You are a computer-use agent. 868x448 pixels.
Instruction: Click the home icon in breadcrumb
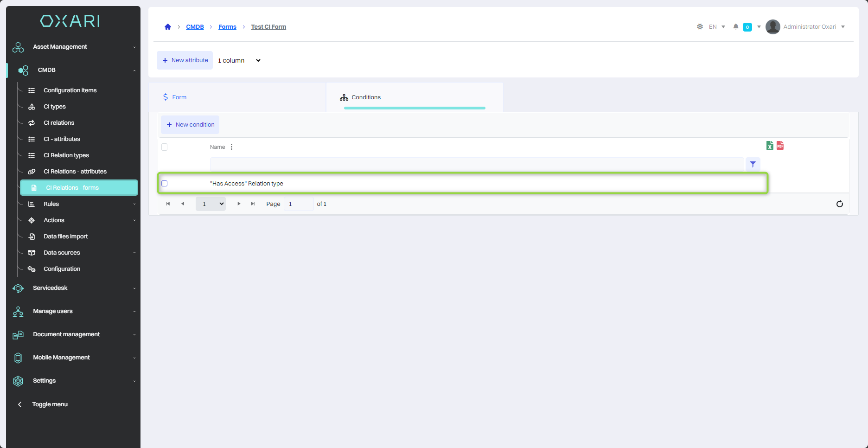point(168,27)
